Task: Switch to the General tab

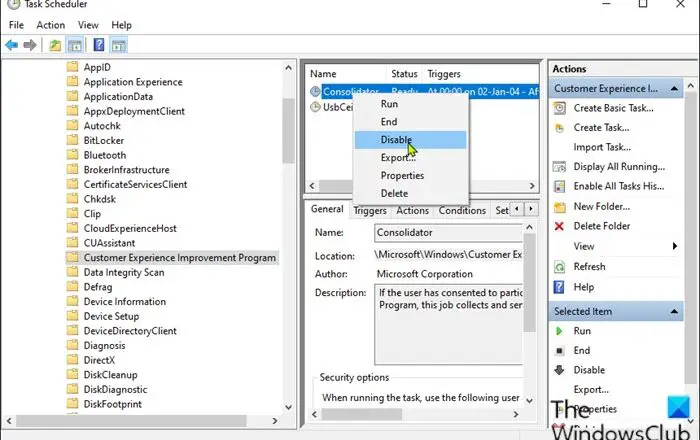Action: [327, 209]
